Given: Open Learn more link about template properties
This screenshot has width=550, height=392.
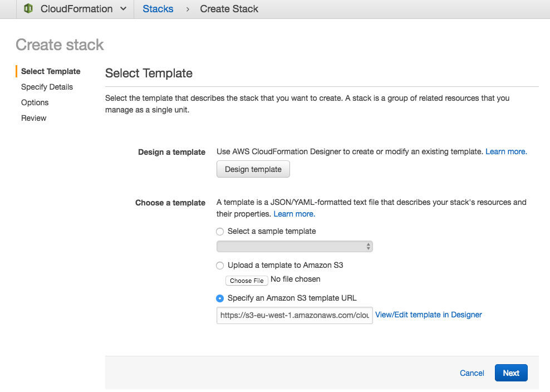Looking at the screenshot, I should coord(294,214).
